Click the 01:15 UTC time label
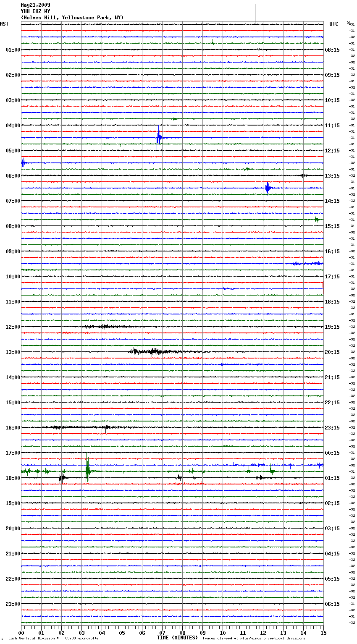This screenshot has width=357, height=644. coord(332,478)
